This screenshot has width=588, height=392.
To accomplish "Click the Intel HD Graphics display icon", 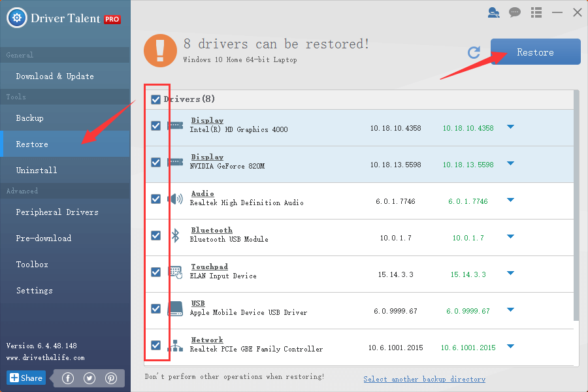I will click(175, 125).
